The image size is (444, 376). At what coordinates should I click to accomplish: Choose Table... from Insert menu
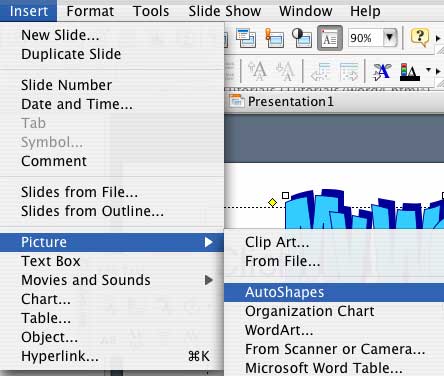tap(112, 318)
